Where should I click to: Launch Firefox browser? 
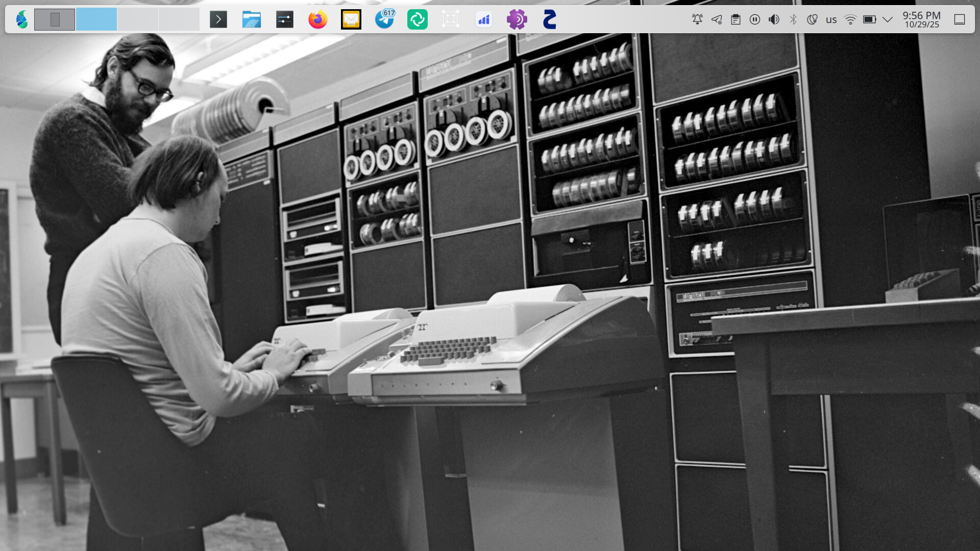[x=317, y=19]
